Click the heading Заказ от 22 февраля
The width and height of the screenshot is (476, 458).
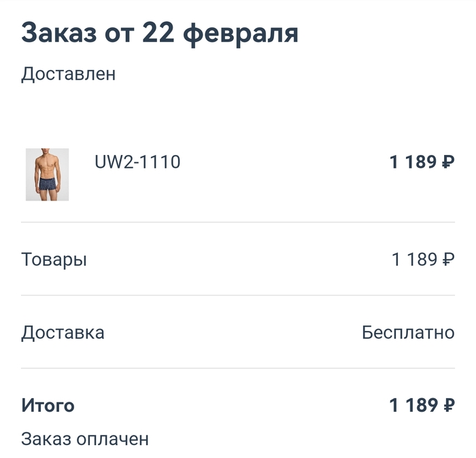click(160, 33)
